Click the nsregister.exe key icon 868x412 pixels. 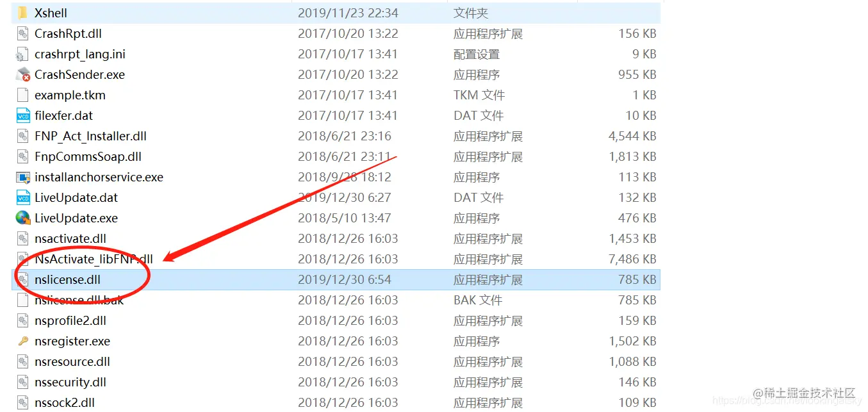22,341
